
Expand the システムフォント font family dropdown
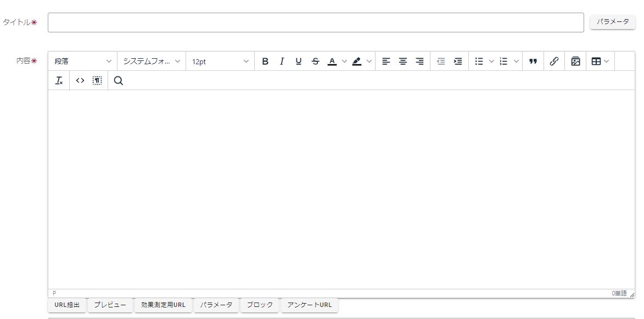152,61
